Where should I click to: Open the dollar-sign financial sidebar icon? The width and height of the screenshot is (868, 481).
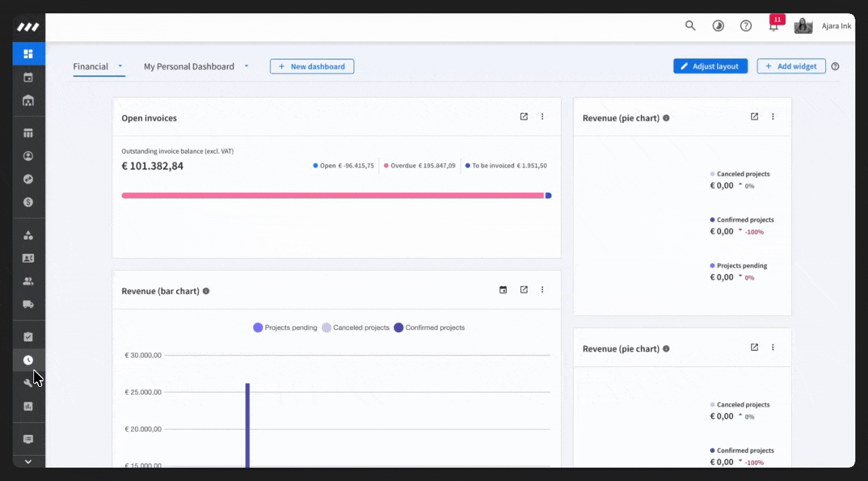tap(28, 202)
